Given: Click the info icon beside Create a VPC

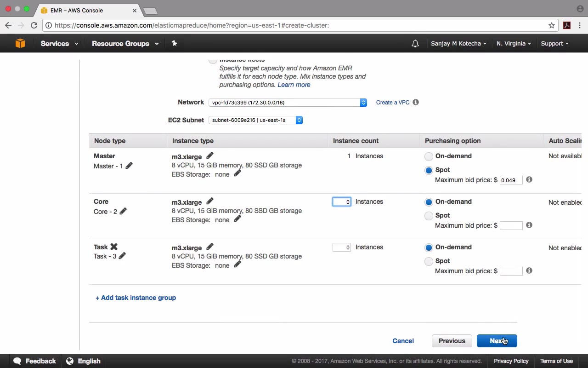Looking at the screenshot, I should click(x=416, y=102).
